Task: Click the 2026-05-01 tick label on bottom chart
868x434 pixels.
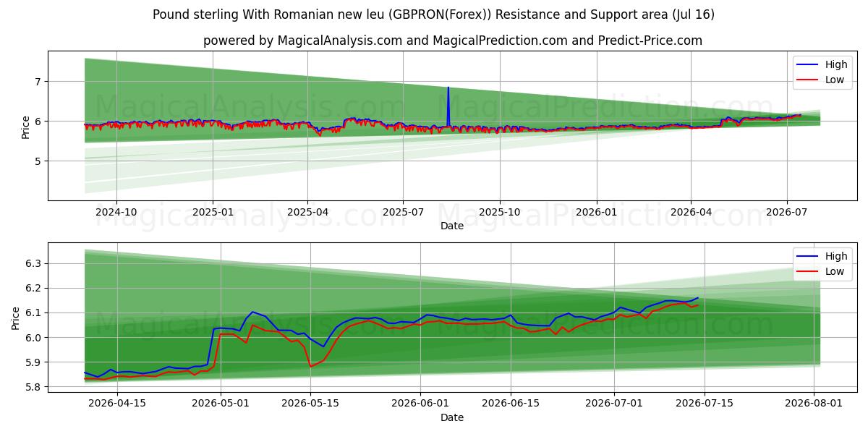Action: click(x=221, y=404)
